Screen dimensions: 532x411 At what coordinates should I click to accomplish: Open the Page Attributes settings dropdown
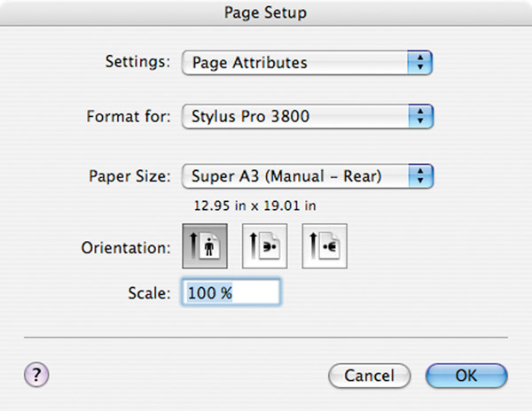[307, 63]
